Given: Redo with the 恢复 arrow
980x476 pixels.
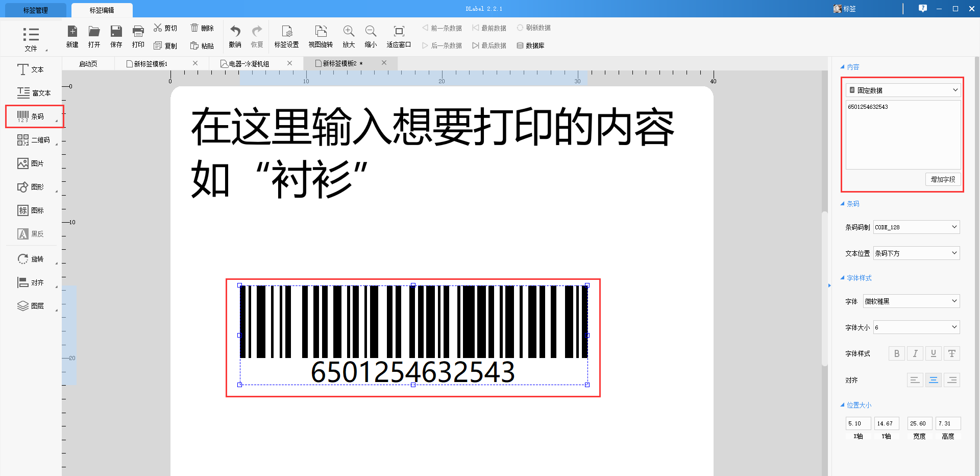Looking at the screenshot, I should point(257,31).
